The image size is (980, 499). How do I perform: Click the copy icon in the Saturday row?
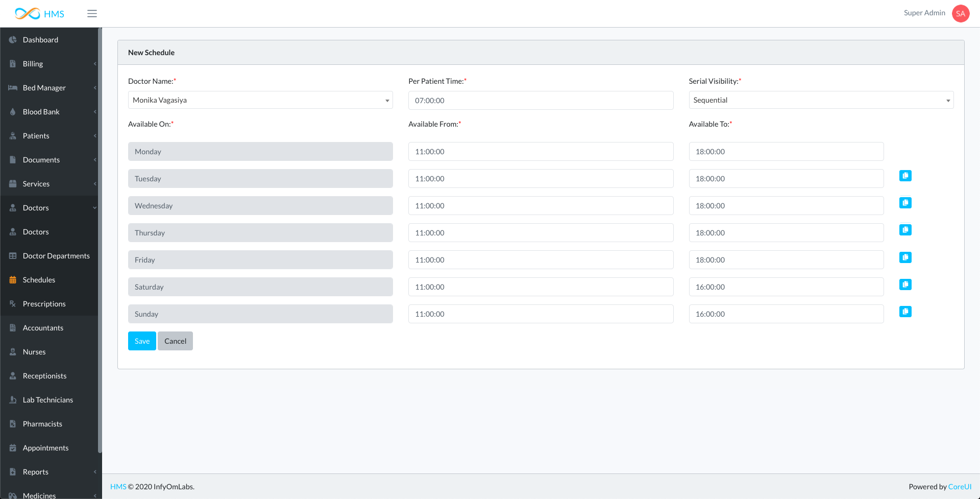[x=905, y=284]
